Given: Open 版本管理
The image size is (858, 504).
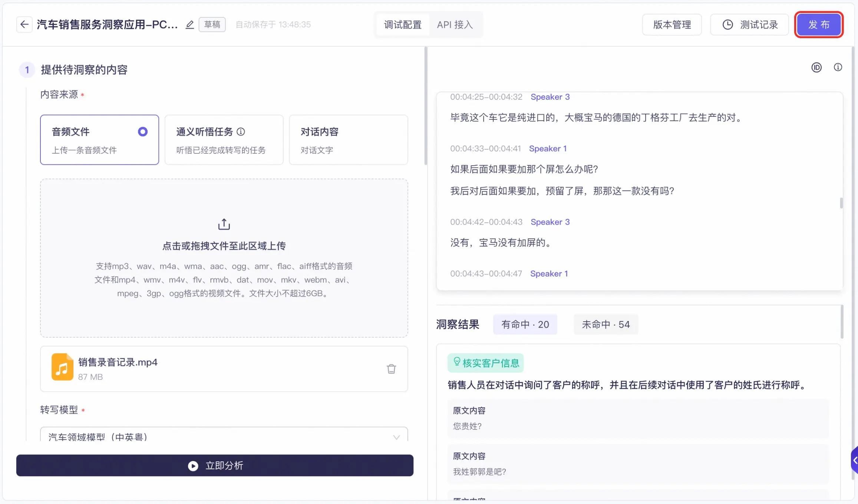Looking at the screenshot, I should [x=672, y=25].
